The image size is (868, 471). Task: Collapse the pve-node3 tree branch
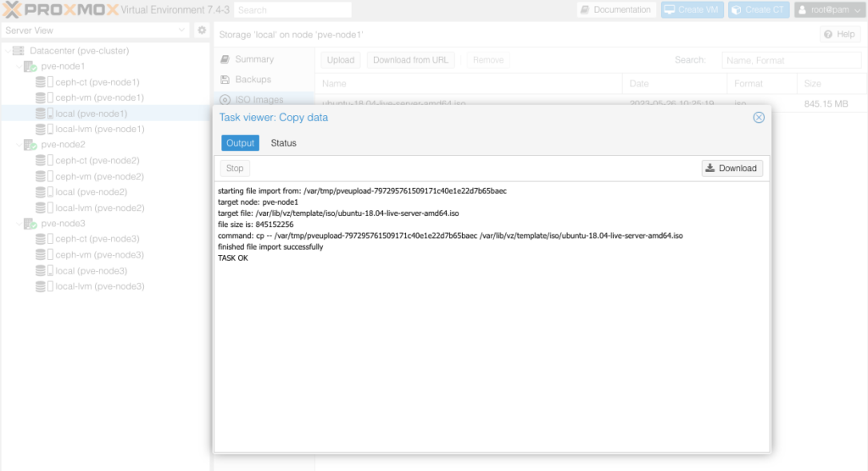[x=19, y=224]
